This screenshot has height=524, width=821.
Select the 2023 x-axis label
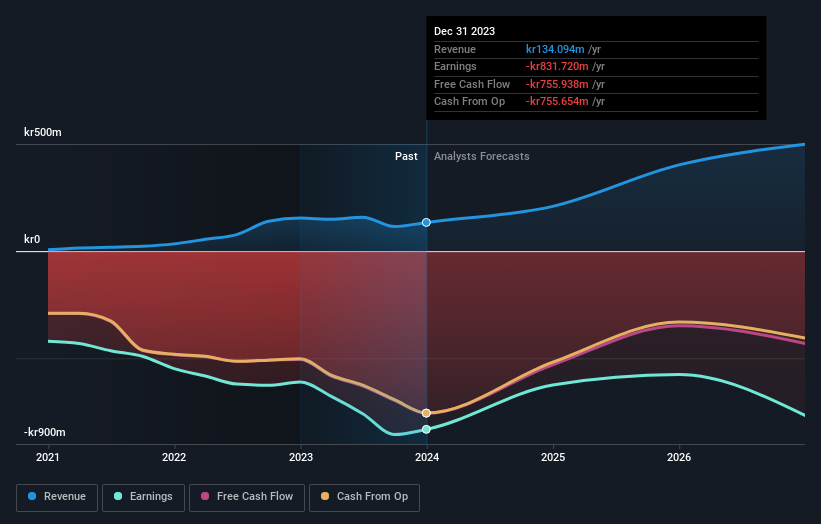[x=301, y=458]
